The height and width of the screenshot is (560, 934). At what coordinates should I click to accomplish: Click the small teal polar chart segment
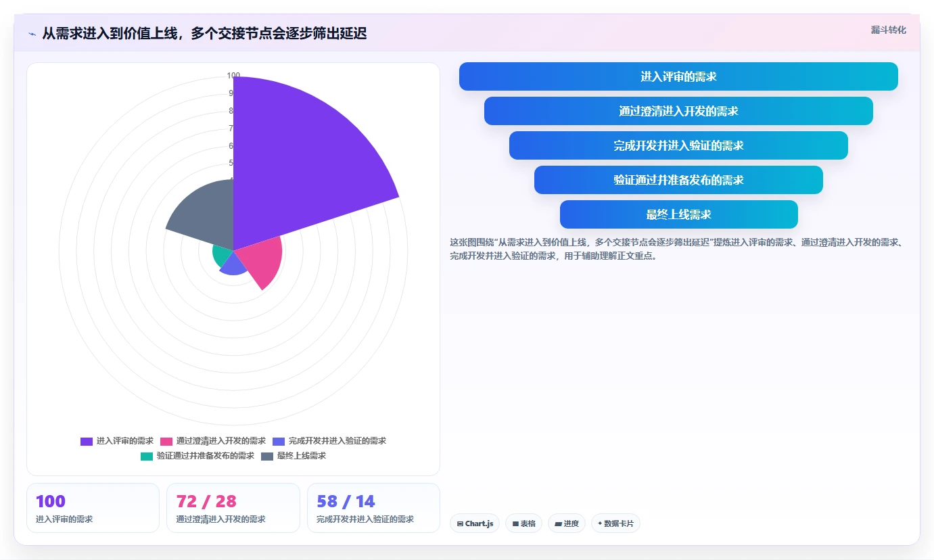click(x=220, y=254)
